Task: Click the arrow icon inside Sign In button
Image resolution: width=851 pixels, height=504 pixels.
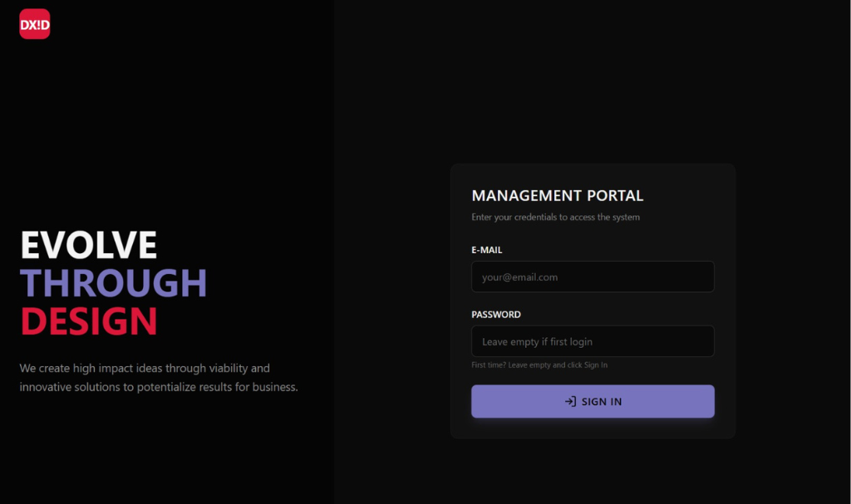Action: (x=570, y=402)
